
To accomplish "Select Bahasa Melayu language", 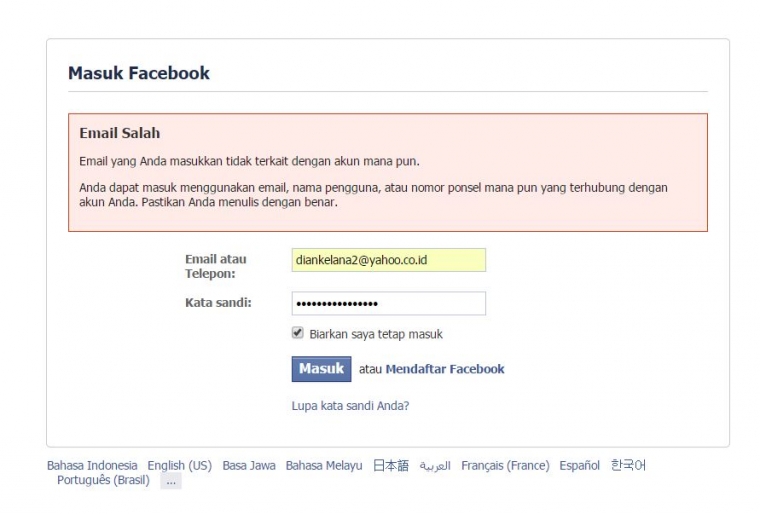I will [x=324, y=466].
